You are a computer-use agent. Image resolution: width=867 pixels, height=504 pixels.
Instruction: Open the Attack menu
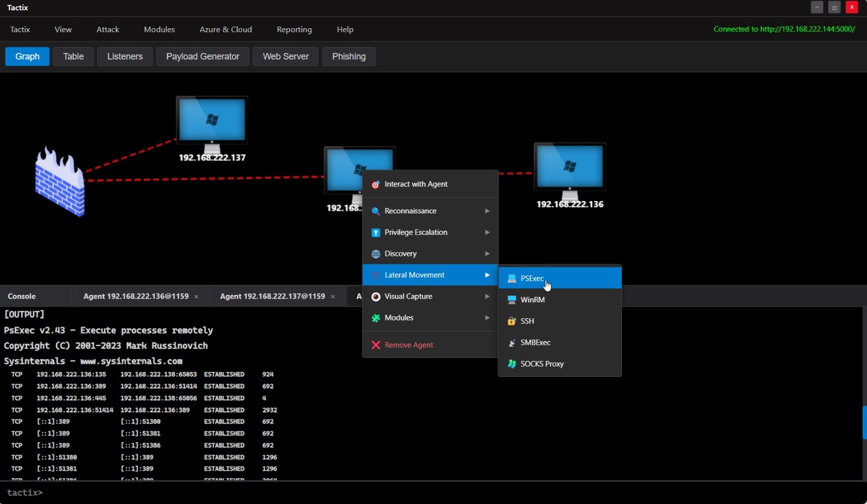pos(108,29)
